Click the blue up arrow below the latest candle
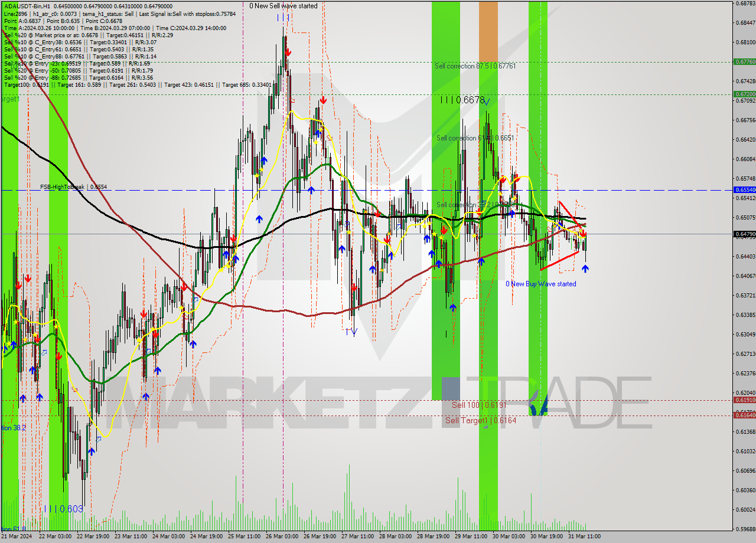Screen dimensions: 756x543 point(585,269)
